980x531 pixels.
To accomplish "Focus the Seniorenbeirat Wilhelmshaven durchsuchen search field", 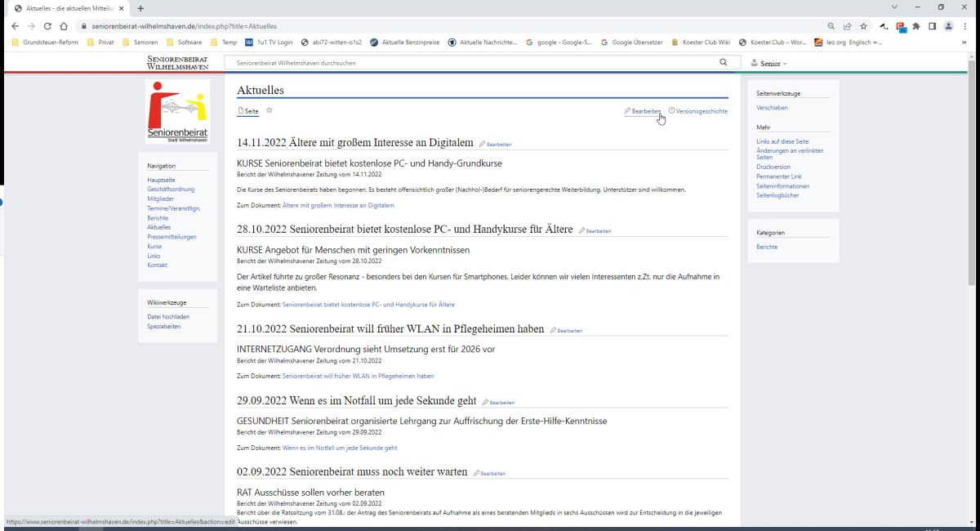I will (474, 62).
